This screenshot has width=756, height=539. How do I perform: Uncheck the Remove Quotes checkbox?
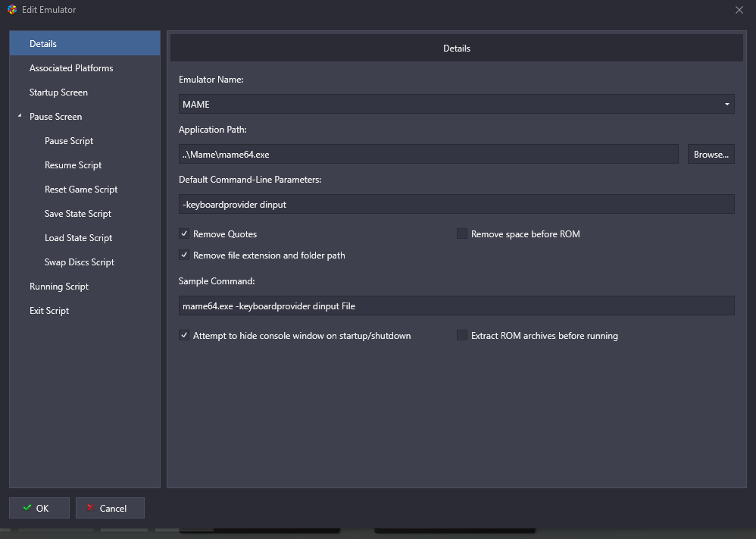(184, 234)
